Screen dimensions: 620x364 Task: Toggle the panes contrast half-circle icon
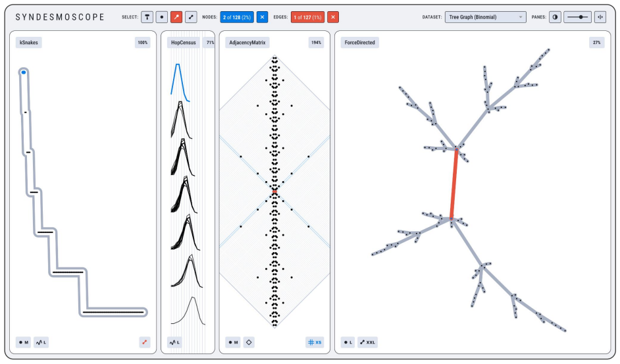[555, 17]
